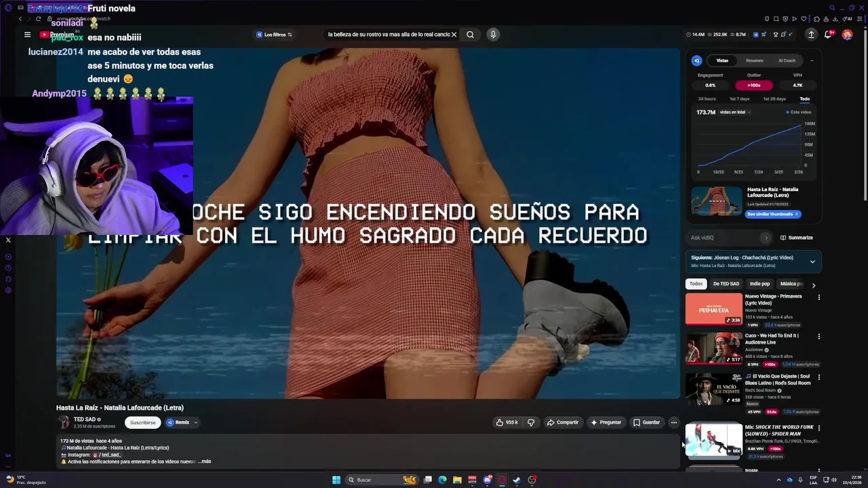The width and height of the screenshot is (868, 488).
Task: Dislike the video with thumbs down
Action: click(x=531, y=422)
